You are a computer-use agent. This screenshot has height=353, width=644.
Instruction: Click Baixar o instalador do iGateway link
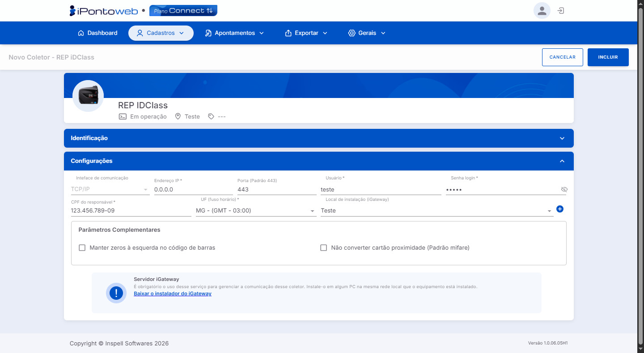pyautogui.click(x=173, y=294)
